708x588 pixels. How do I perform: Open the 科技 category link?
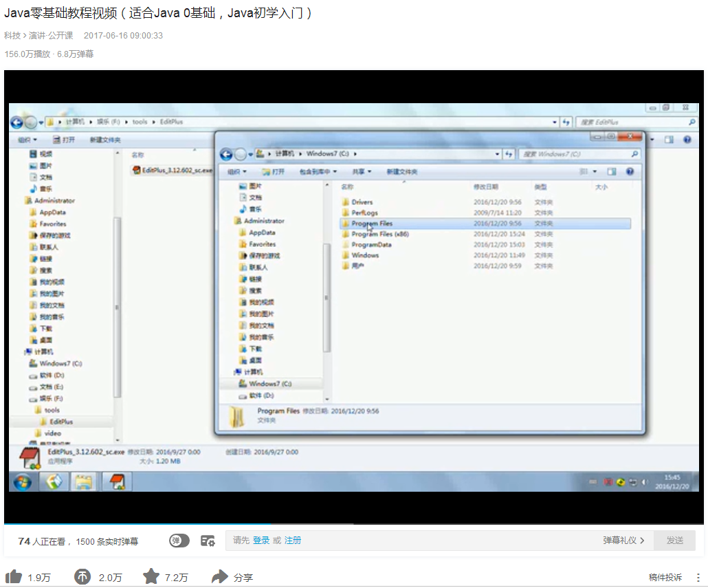12,35
